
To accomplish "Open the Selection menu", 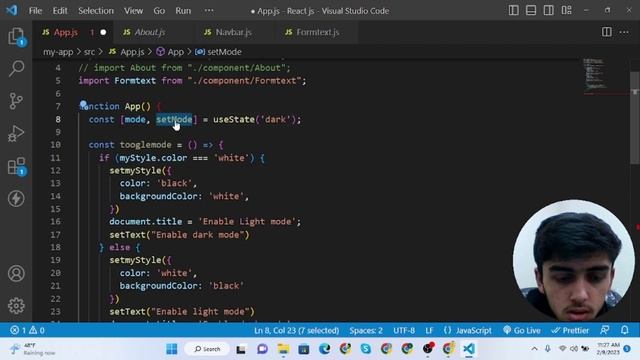I will (96, 11).
